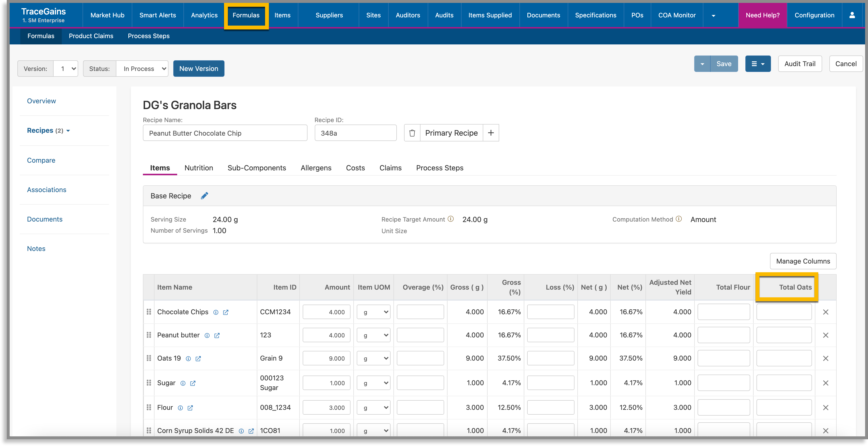The height and width of the screenshot is (446, 868).
Task: Open the Peanut butter external link
Action: coord(217,335)
